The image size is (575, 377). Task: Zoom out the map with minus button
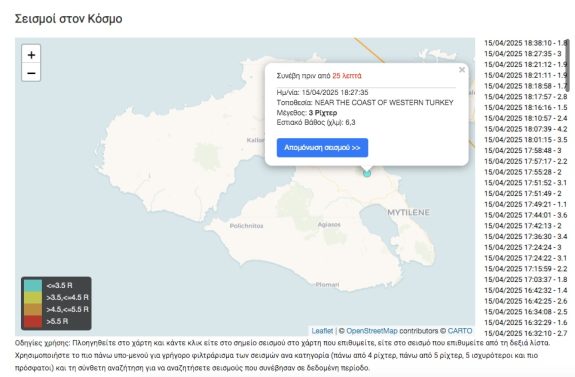(x=31, y=72)
